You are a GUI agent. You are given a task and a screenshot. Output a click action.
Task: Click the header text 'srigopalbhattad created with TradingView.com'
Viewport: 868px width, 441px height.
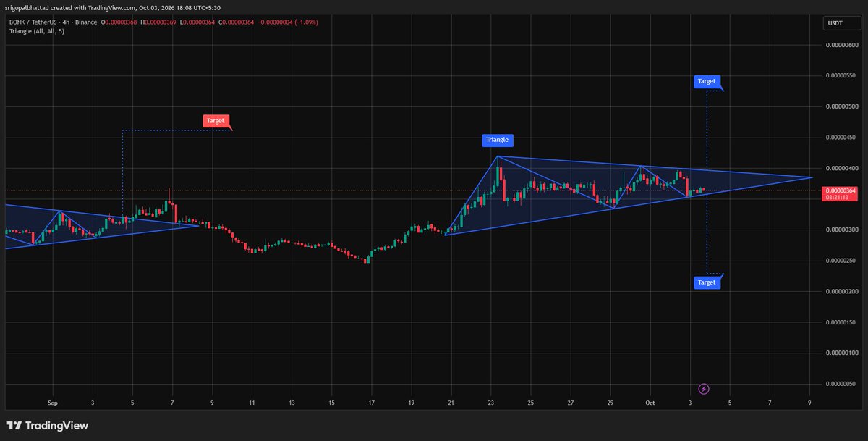click(x=70, y=7)
